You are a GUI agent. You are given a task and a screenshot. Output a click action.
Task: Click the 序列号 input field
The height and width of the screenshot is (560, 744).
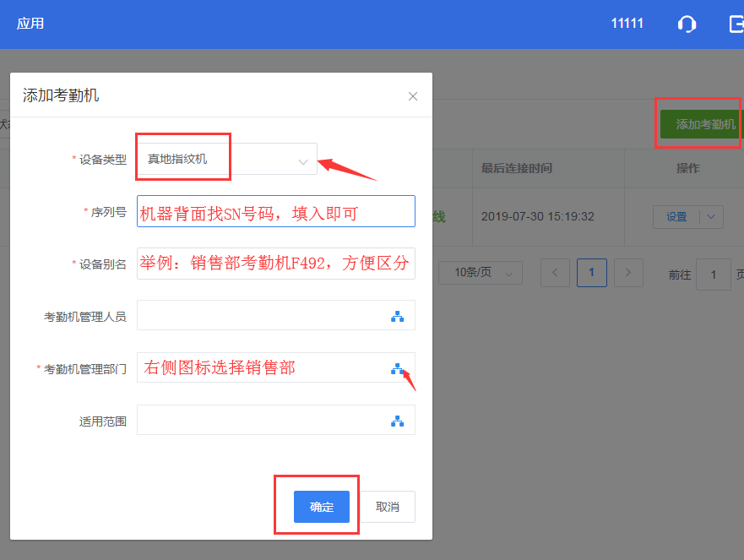(275, 211)
